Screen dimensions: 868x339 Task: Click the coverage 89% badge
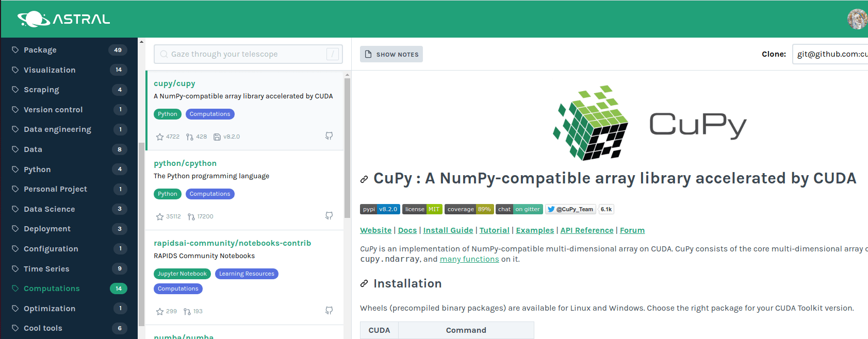(469, 209)
